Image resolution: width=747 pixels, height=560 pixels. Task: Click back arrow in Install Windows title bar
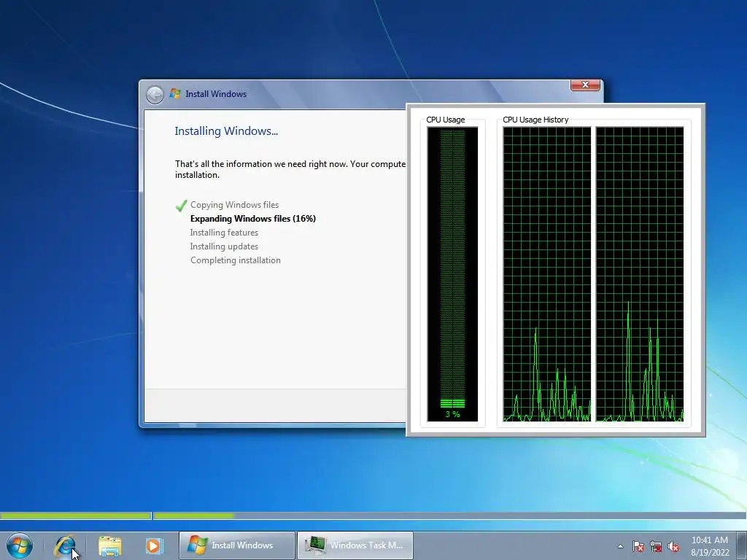coord(155,94)
